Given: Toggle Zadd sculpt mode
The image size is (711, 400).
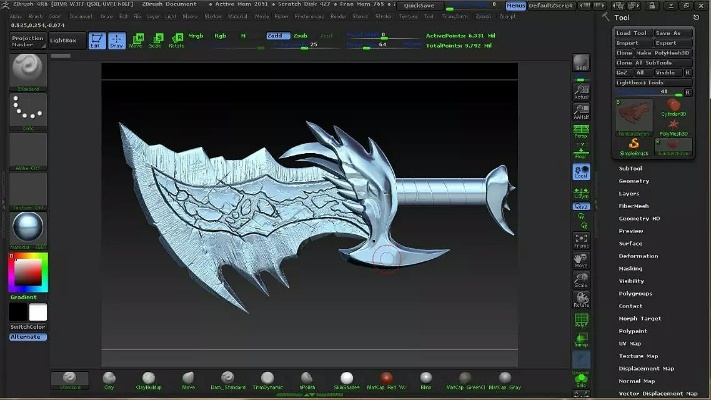Looking at the screenshot, I should (276, 35).
